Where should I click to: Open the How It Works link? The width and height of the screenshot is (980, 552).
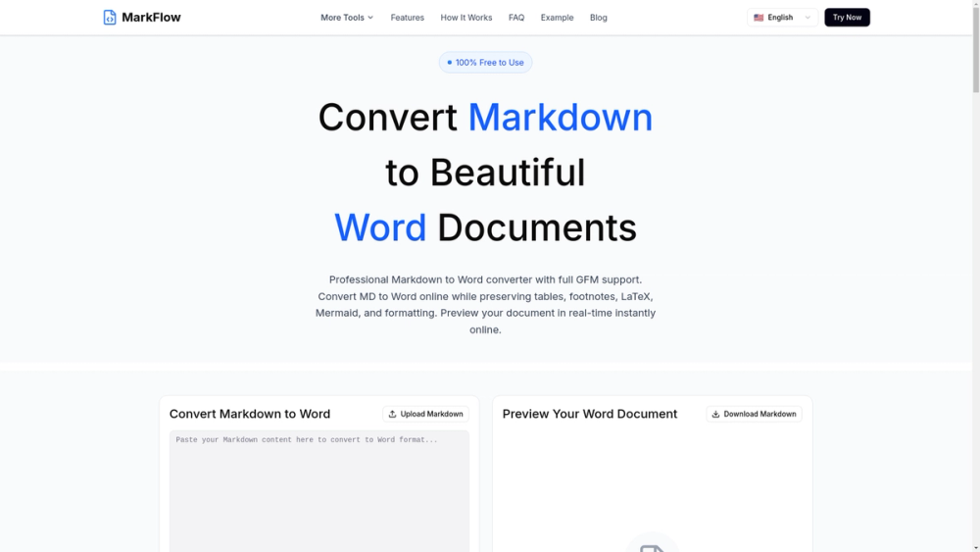coord(465,18)
